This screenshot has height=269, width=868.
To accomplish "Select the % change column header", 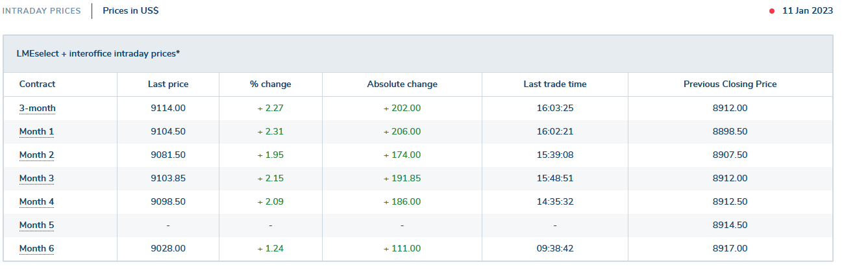I will click(271, 84).
